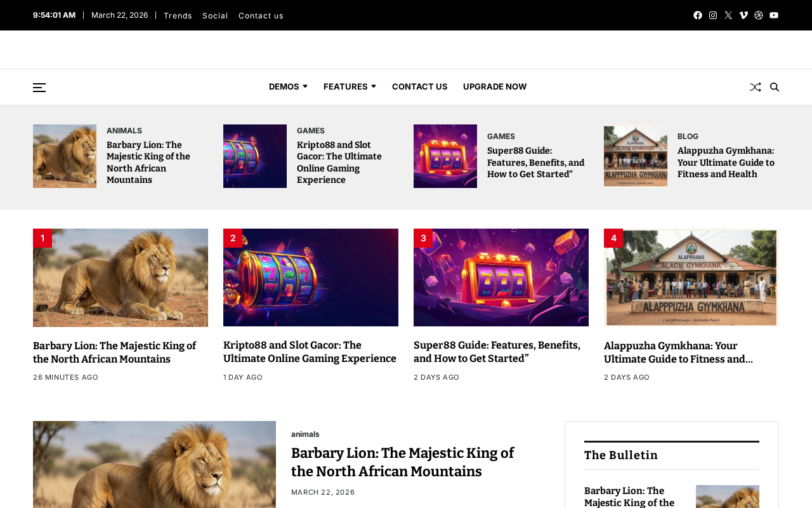Open Barbary Lion post in The Bulletin

[630, 497]
